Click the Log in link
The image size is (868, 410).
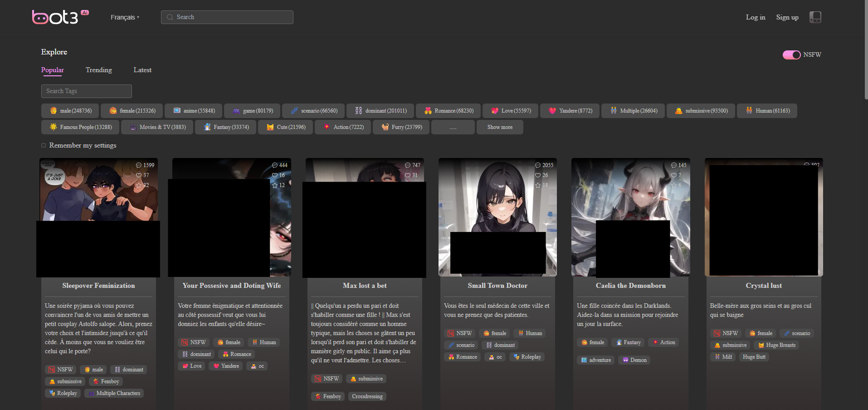[x=755, y=17]
